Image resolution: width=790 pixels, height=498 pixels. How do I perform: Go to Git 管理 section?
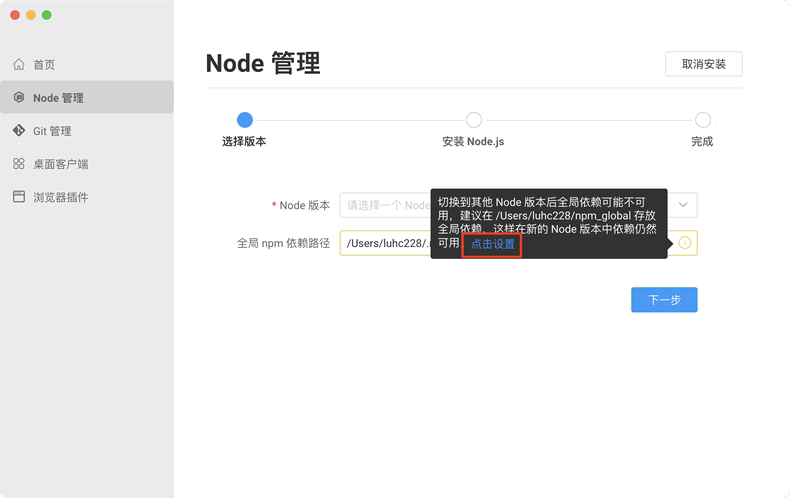(x=87, y=131)
